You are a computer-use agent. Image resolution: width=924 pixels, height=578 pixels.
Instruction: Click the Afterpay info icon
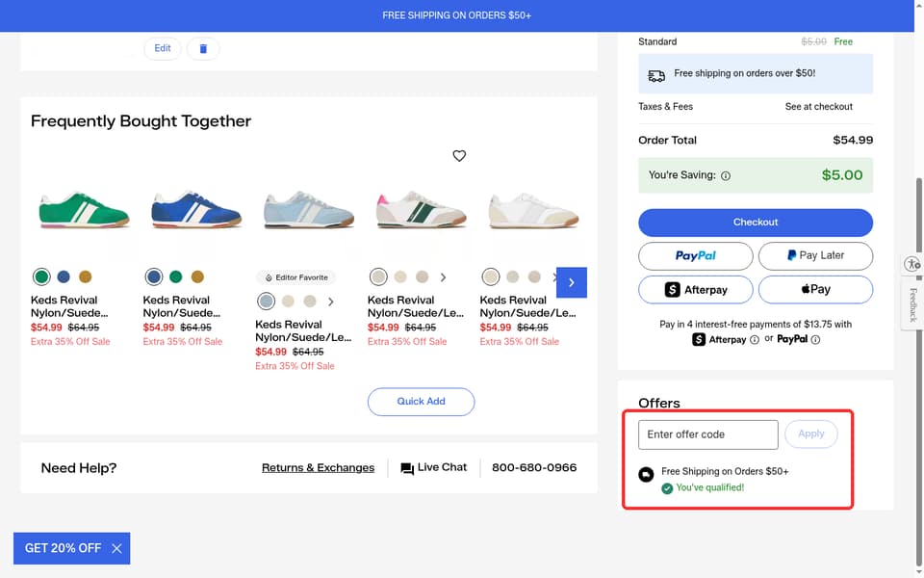point(755,340)
